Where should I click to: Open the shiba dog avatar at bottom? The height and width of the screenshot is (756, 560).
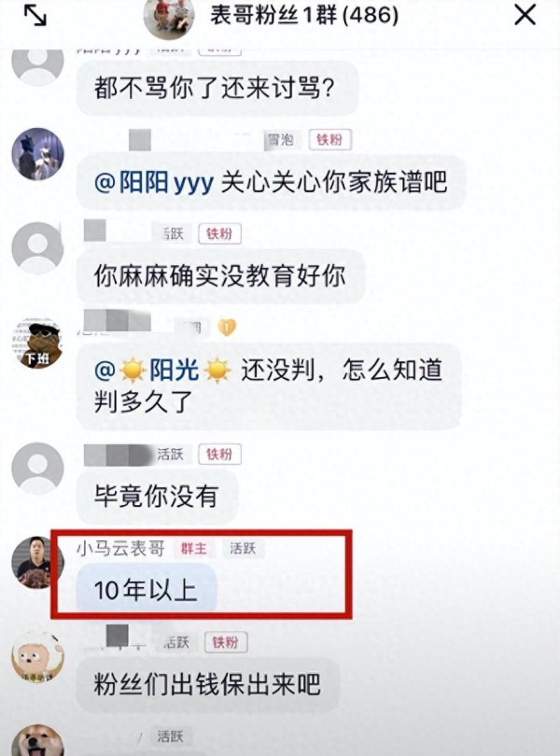coord(37,740)
